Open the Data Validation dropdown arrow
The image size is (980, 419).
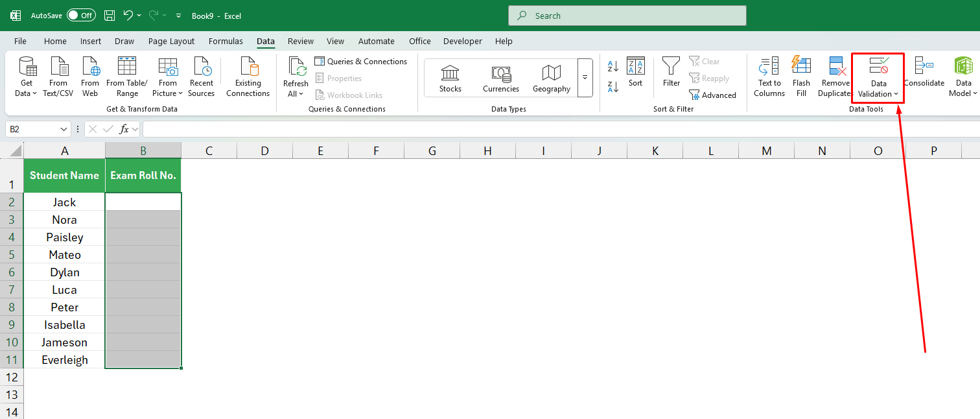pyautogui.click(x=896, y=95)
